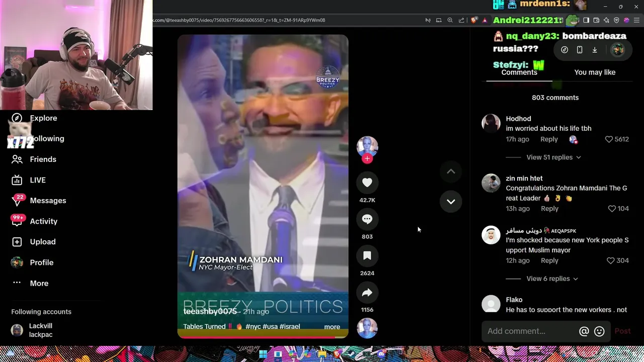Like the video with heart icon
Image resolution: width=644 pixels, height=362 pixels.
[367, 183]
